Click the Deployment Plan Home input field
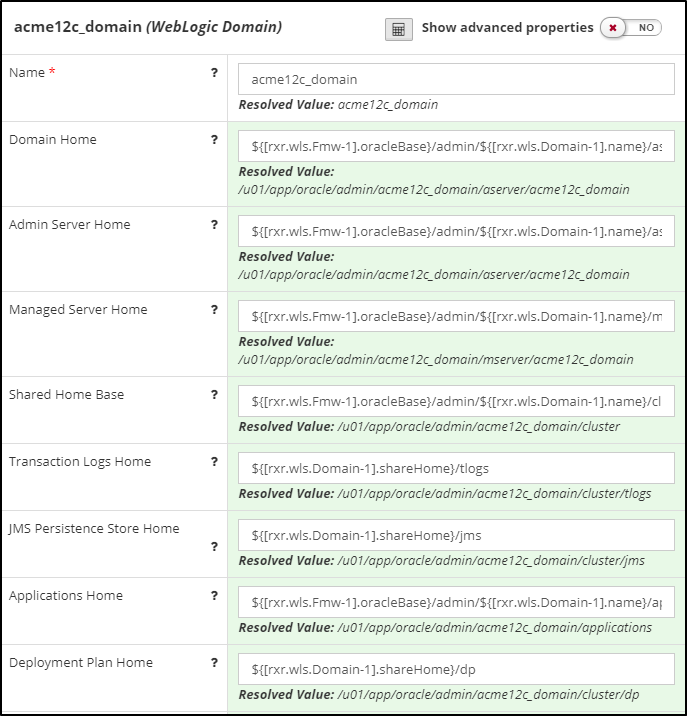Image resolution: width=687 pixels, height=716 pixels. point(456,669)
